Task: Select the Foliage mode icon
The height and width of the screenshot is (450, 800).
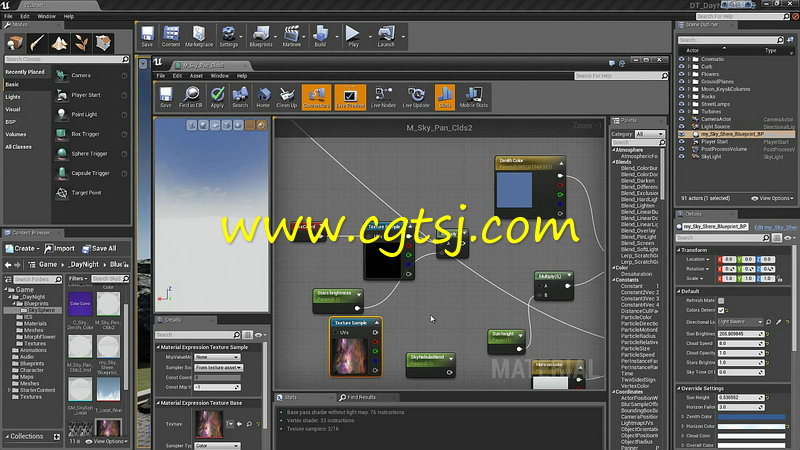Action: point(81,43)
